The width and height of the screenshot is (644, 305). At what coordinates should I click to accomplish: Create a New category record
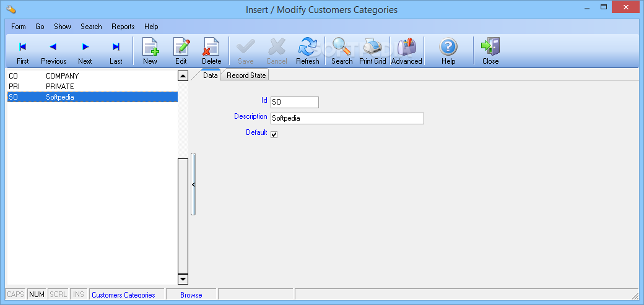150,51
